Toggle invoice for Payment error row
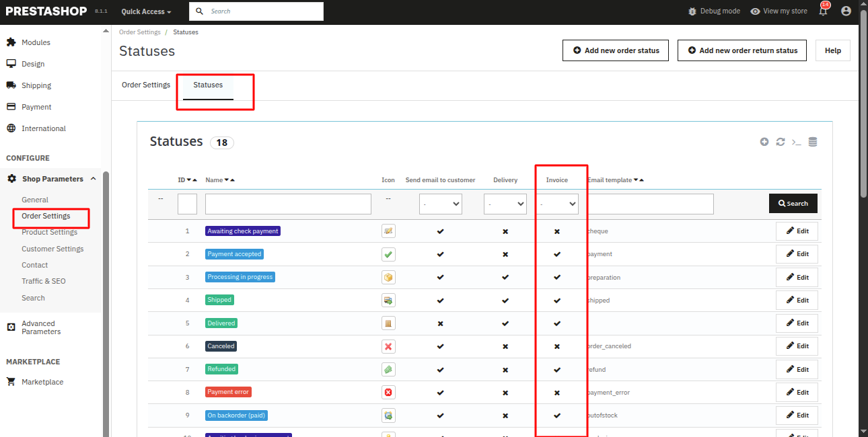This screenshot has width=868, height=437. 557,392
